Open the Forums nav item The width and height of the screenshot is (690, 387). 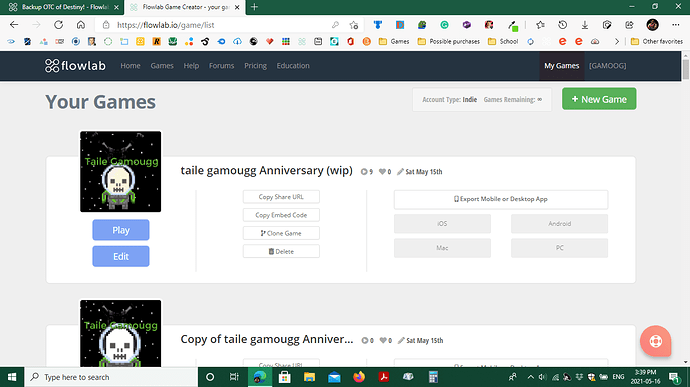pos(221,66)
